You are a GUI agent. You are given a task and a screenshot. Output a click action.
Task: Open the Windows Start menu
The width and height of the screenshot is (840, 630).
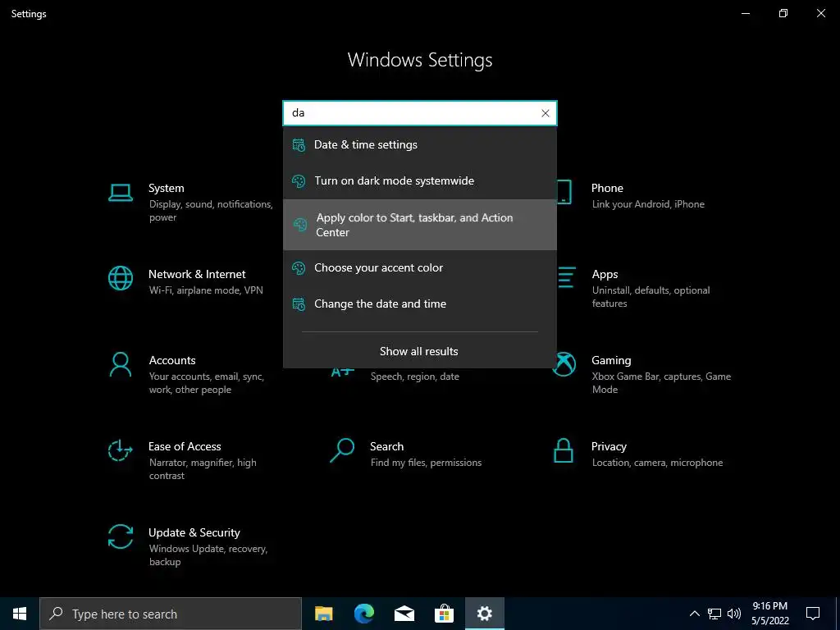20,614
